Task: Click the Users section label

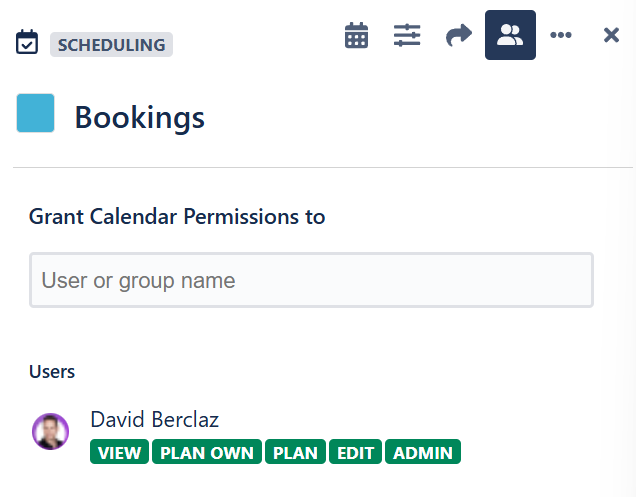Action: coord(52,372)
